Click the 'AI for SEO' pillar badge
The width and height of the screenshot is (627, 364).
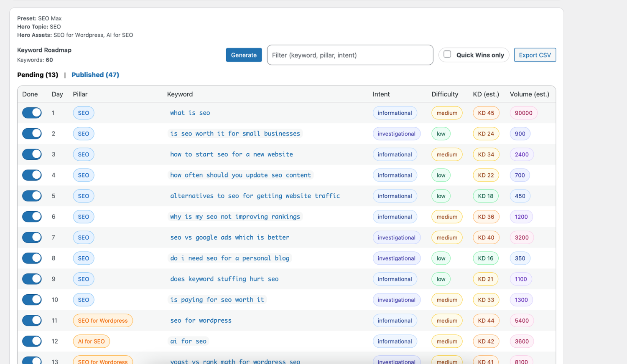tap(91, 341)
